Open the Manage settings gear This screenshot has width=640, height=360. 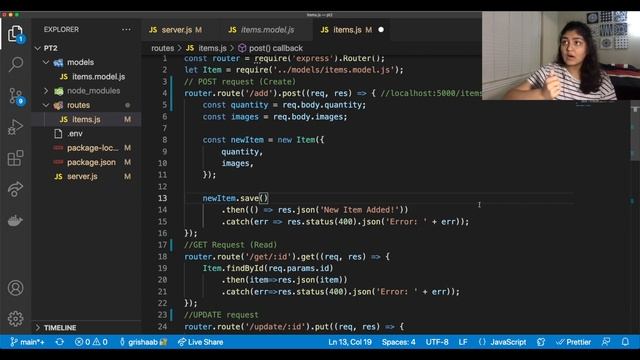[16, 319]
